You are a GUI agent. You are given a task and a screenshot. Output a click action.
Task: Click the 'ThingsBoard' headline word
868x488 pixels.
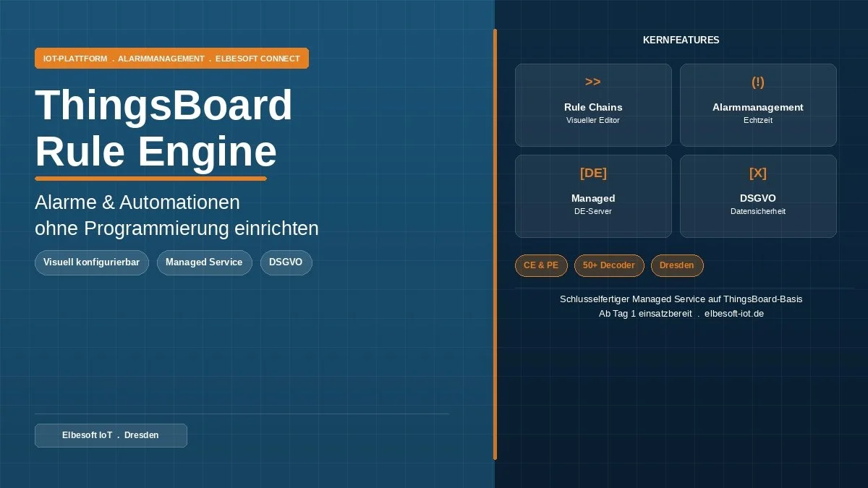coord(164,106)
